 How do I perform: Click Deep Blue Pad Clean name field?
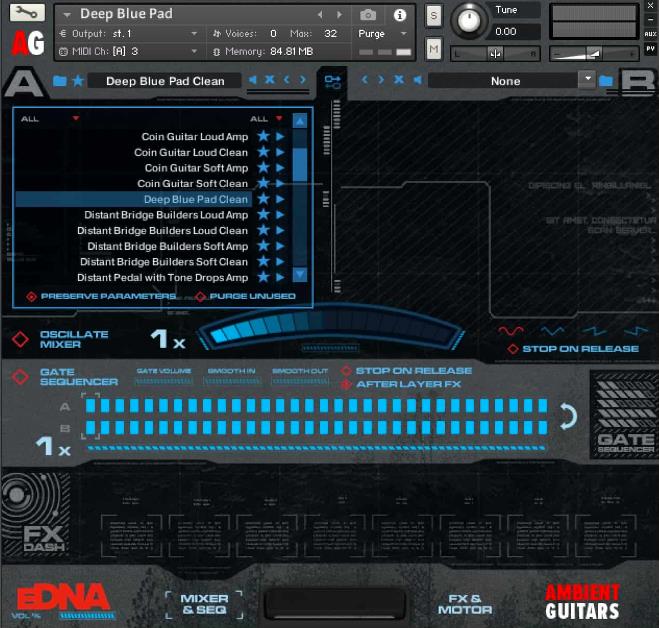tap(165, 81)
